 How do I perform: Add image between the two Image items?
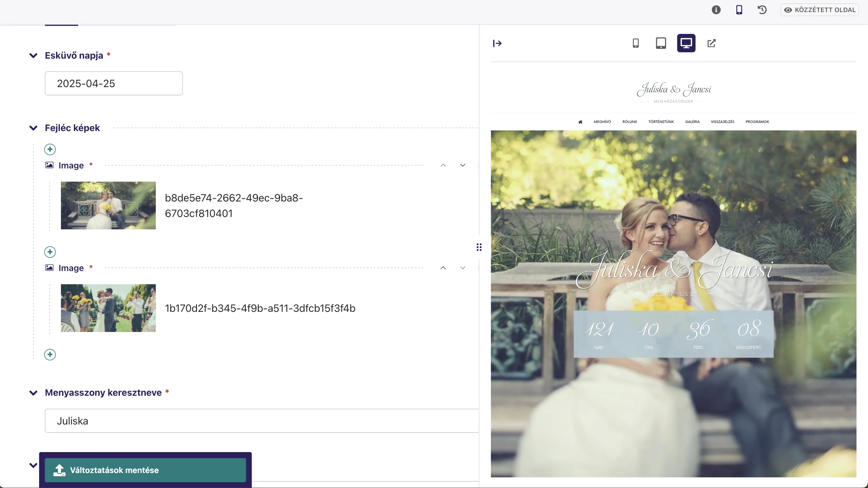click(x=50, y=252)
